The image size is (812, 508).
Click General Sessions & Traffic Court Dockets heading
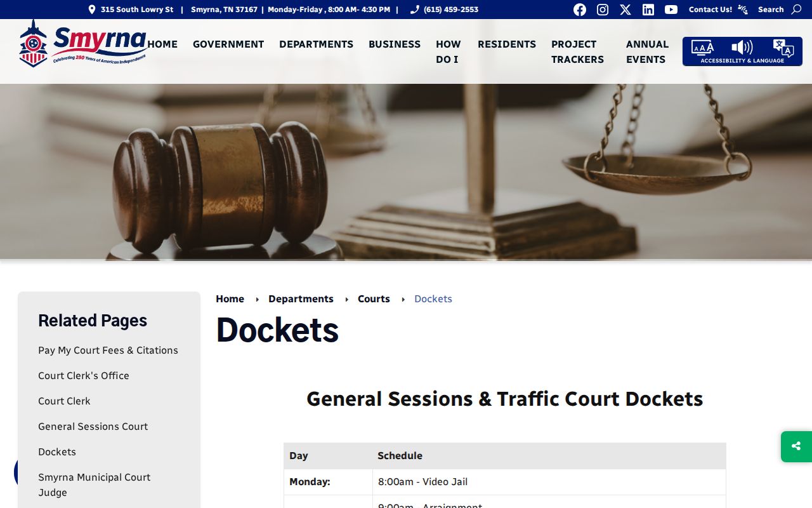pyautogui.click(x=505, y=399)
